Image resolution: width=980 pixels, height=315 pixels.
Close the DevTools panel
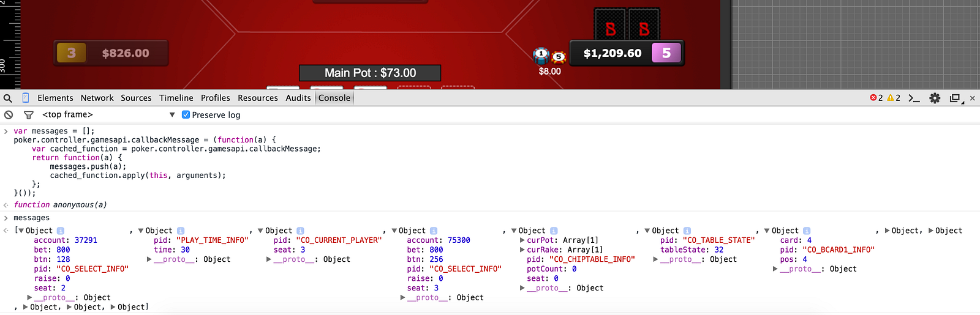[x=972, y=98]
